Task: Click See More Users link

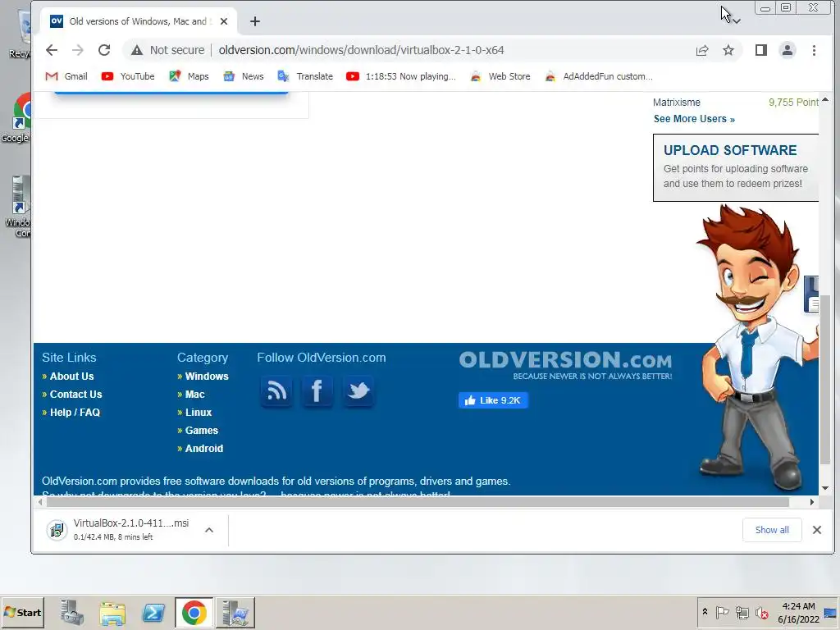Action: click(694, 119)
